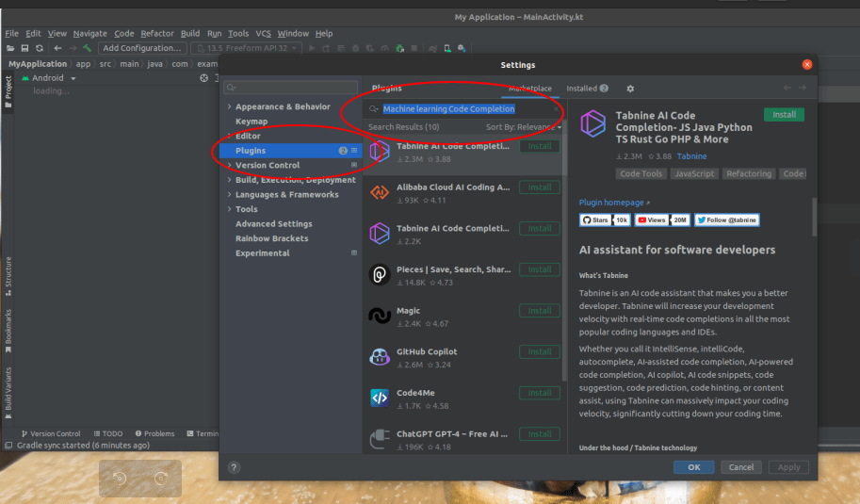Open the Navigate menu
This screenshot has width=860, height=504.
tap(89, 34)
